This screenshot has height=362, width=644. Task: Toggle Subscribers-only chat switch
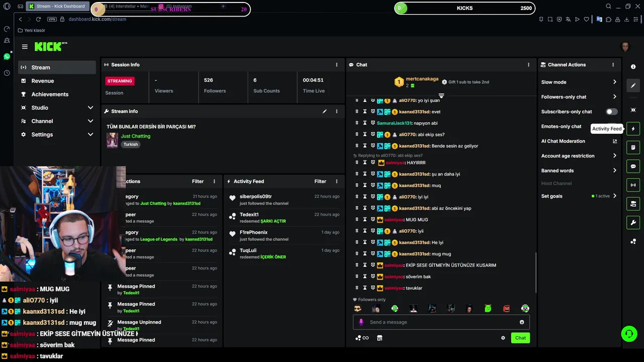pos(611,112)
